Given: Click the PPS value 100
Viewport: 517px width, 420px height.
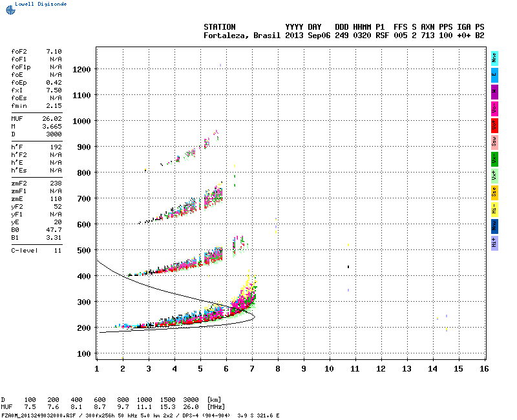Looking at the screenshot, I should pos(445,36).
